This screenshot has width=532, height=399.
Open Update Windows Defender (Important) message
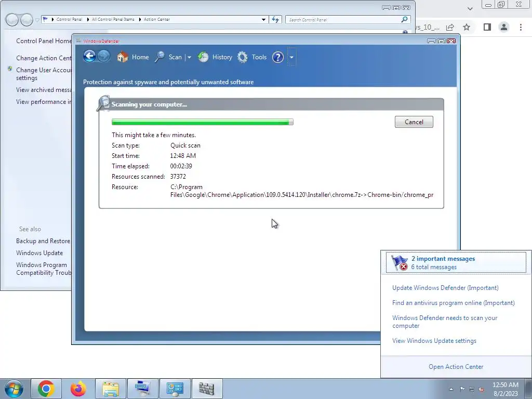tap(445, 288)
